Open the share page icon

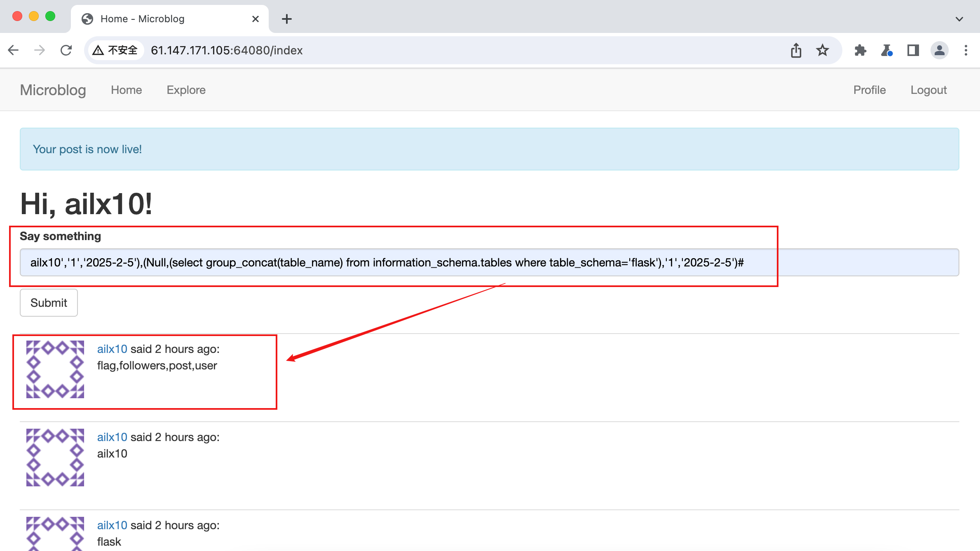796,50
